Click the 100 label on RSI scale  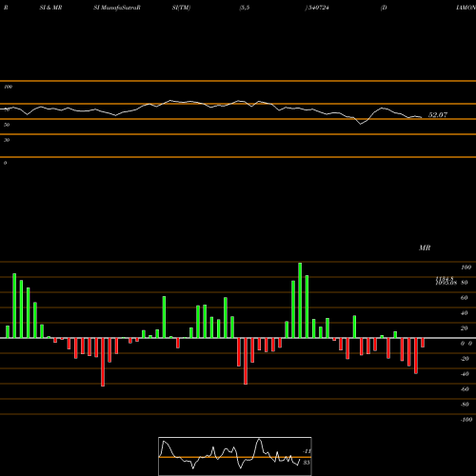click(x=8, y=87)
